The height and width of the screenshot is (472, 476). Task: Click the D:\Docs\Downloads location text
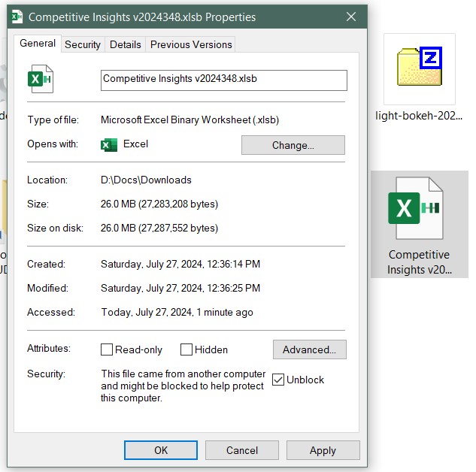146,180
